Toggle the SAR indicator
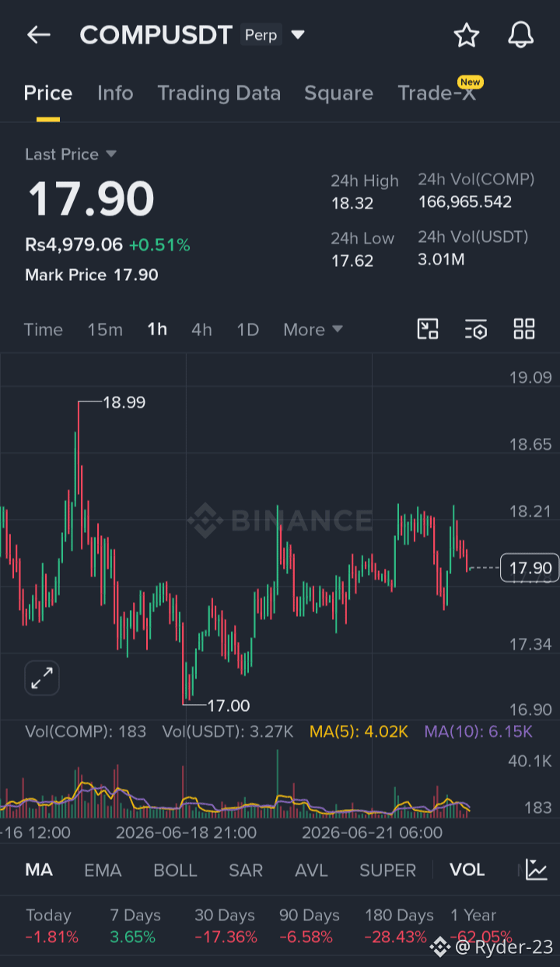 (x=246, y=870)
